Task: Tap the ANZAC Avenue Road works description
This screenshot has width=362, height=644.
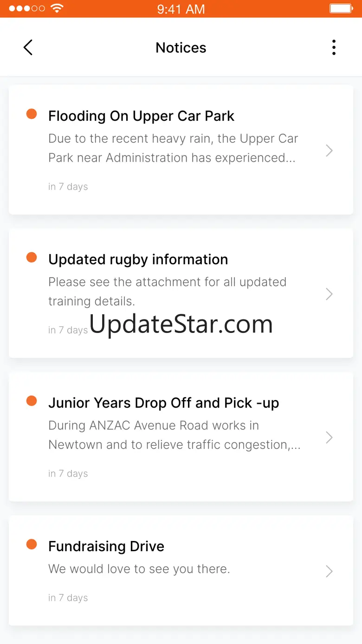Action: tap(174, 435)
